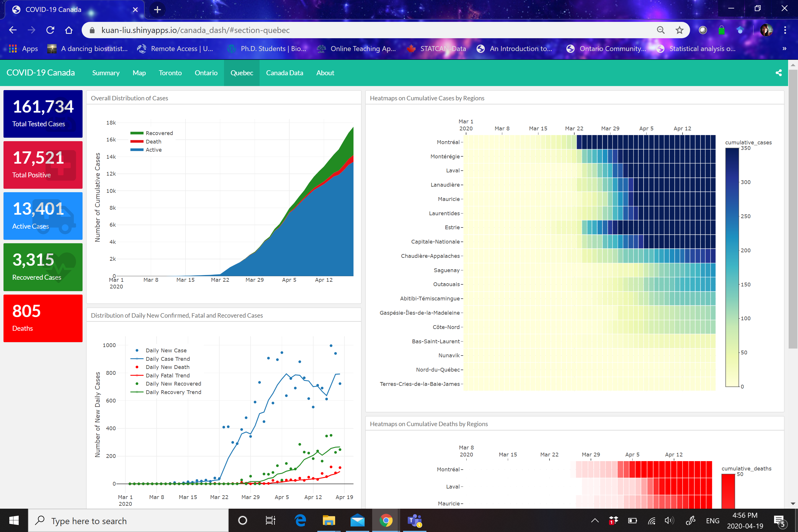Viewport: 798px width, 532px height.
Task: Click the cumulative_cases color scale bar
Action: [732, 267]
